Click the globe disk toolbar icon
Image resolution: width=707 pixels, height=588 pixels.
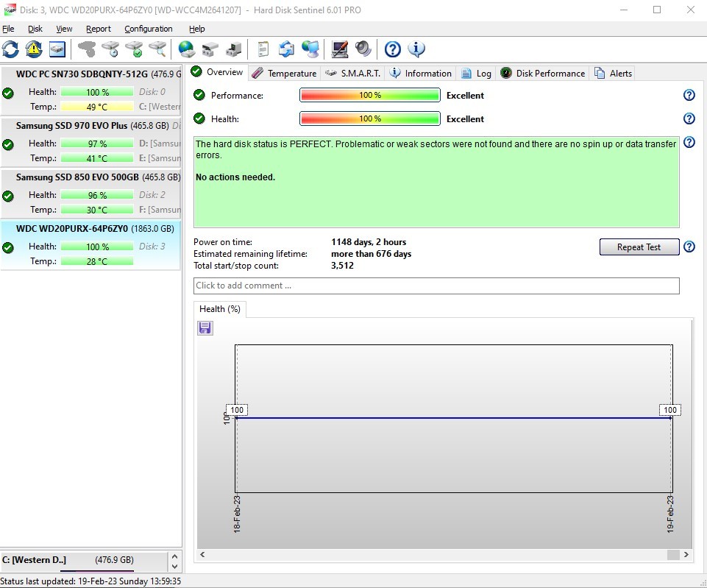point(187,49)
